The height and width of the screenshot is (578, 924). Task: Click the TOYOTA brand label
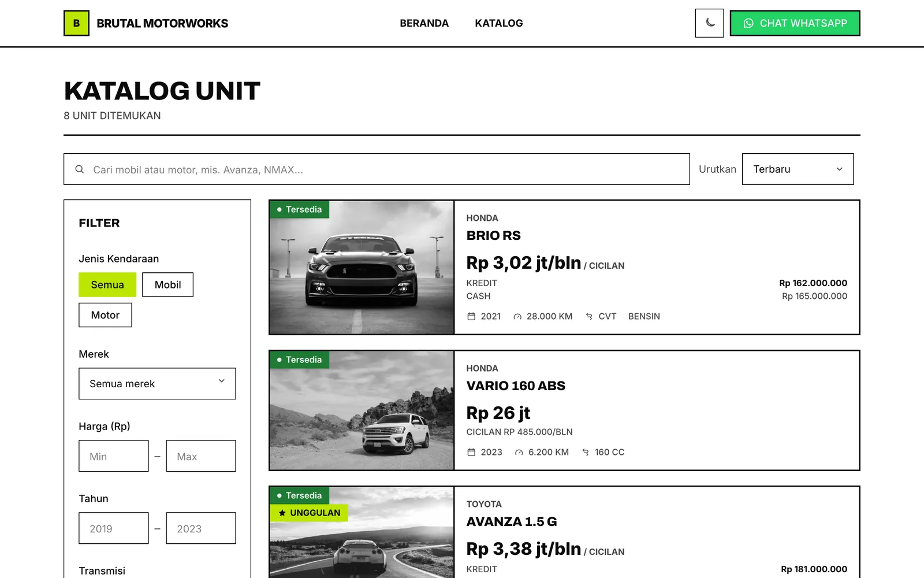pyautogui.click(x=484, y=504)
